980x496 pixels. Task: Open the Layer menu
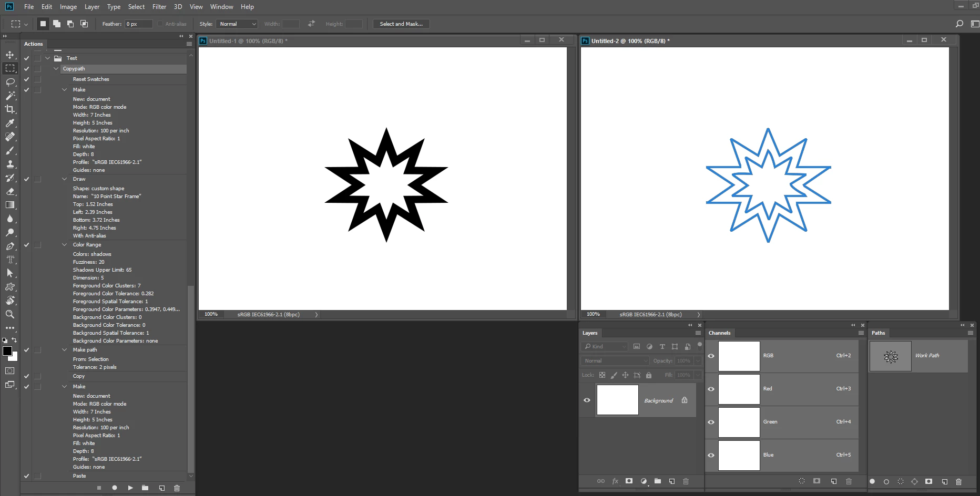point(92,7)
